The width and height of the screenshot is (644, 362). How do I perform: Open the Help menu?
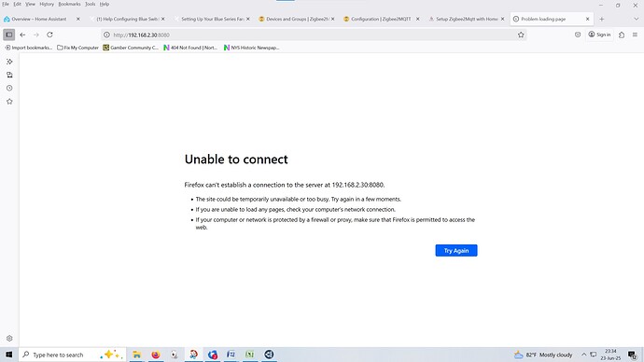pyautogui.click(x=105, y=4)
